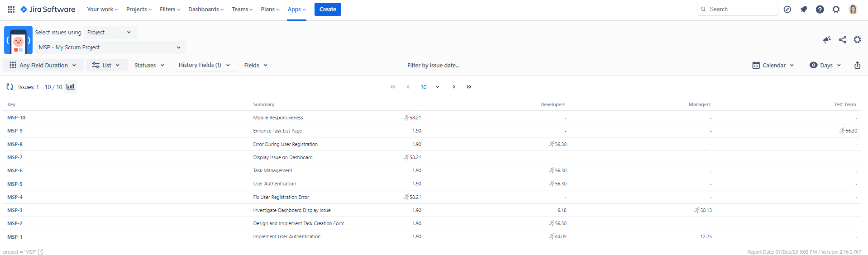Jump to the last page of issues
Image resolution: width=868 pixels, height=255 pixels.
pos(469,87)
